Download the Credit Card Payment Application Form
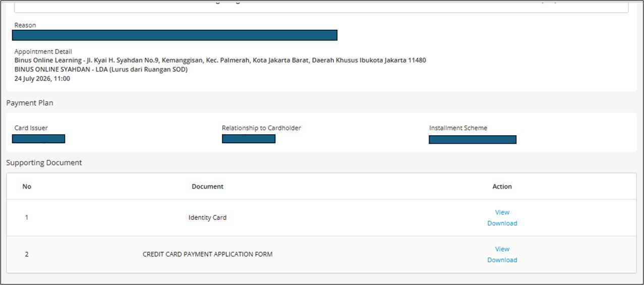Image resolution: width=644 pixels, height=285 pixels. (x=502, y=260)
